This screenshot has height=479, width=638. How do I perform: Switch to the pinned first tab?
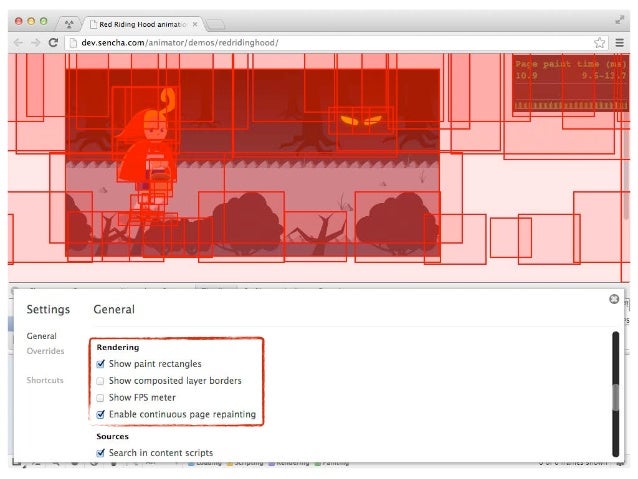click(x=69, y=24)
